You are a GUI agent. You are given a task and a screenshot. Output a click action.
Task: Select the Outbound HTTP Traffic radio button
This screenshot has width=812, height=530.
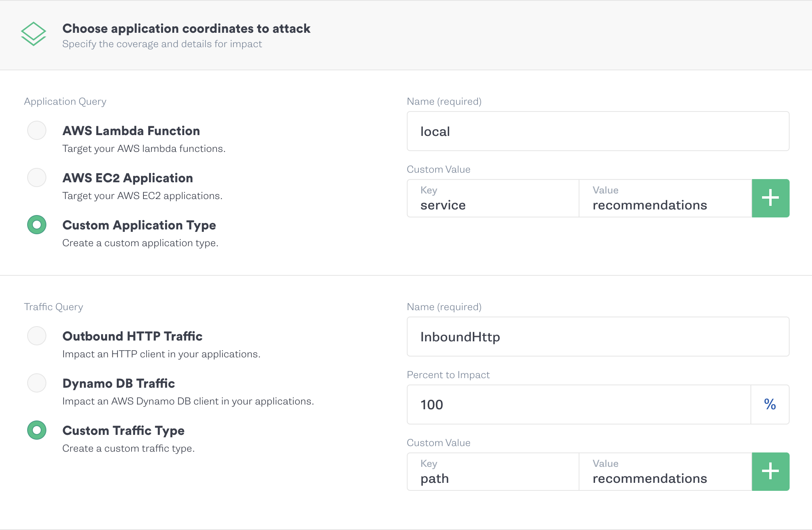pos(37,335)
